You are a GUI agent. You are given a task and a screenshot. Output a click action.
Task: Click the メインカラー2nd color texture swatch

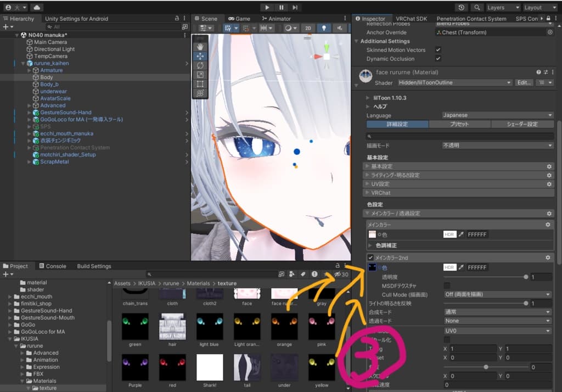[x=372, y=267]
